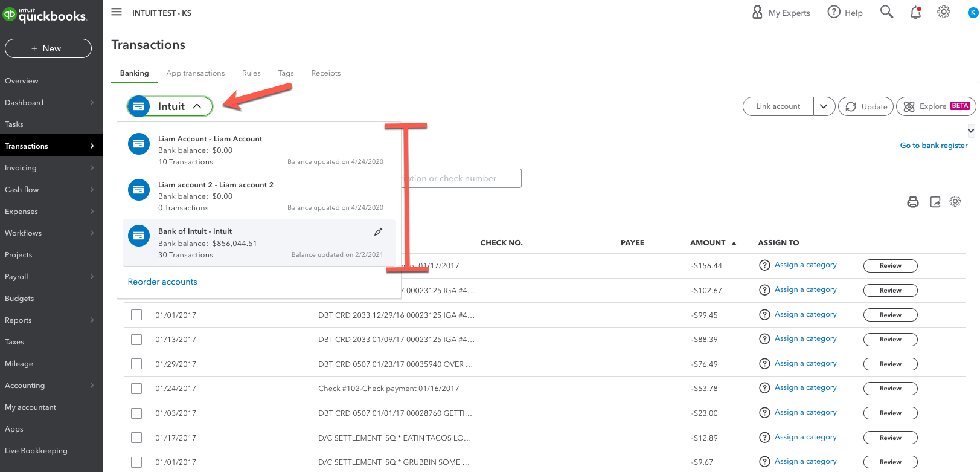Check the 01/01/2017 -$99.45 transaction

136,315
